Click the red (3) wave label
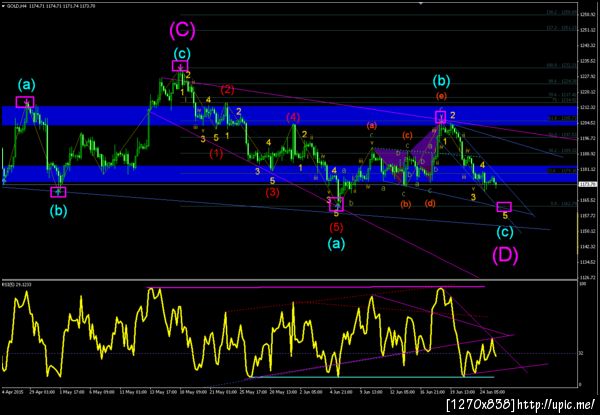This screenshot has height=415, width=600. point(272,192)
